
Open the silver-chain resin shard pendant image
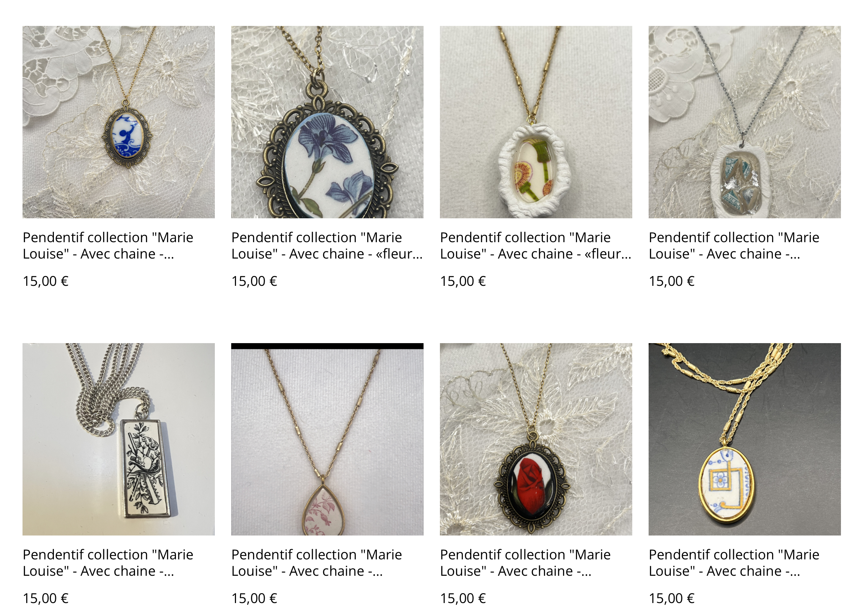coord(744,122)
